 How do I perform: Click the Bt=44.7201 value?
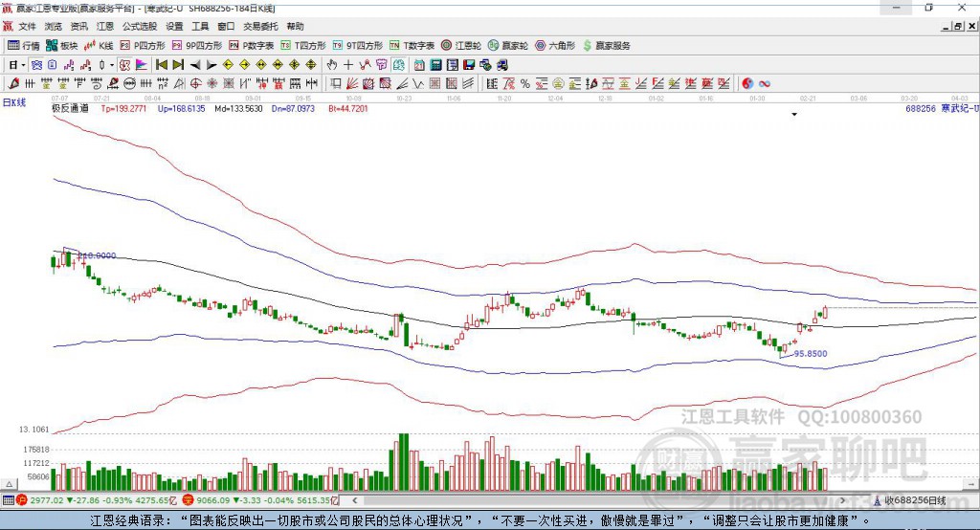pyautogui.click(x=348, y=108)
